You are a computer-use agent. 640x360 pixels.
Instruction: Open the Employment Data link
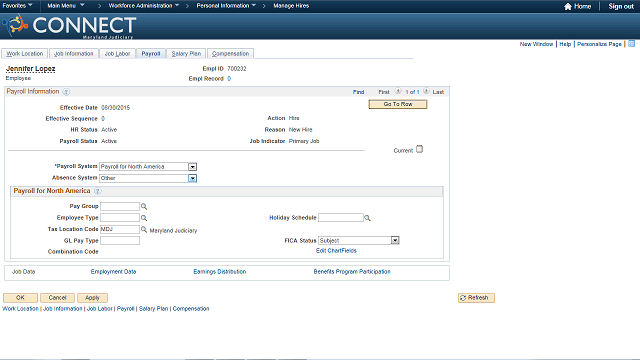click(113, 271)
